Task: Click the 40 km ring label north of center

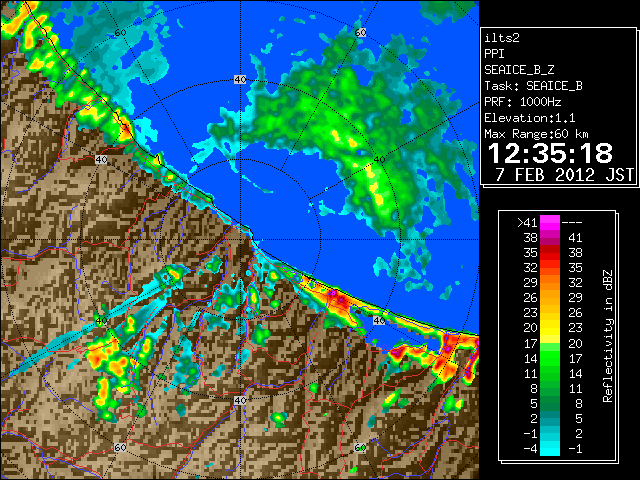Action: pyautogui.click(x=240, y=80)
